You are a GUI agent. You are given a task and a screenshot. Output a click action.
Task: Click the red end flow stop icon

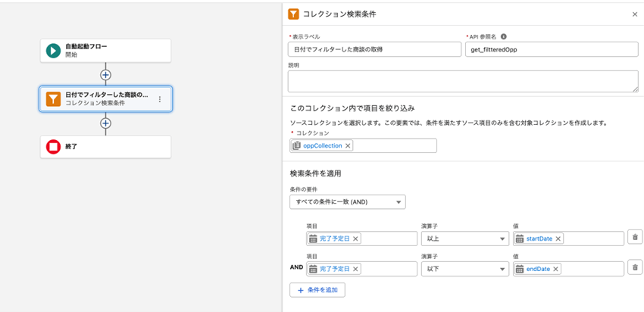click(53, 147)
